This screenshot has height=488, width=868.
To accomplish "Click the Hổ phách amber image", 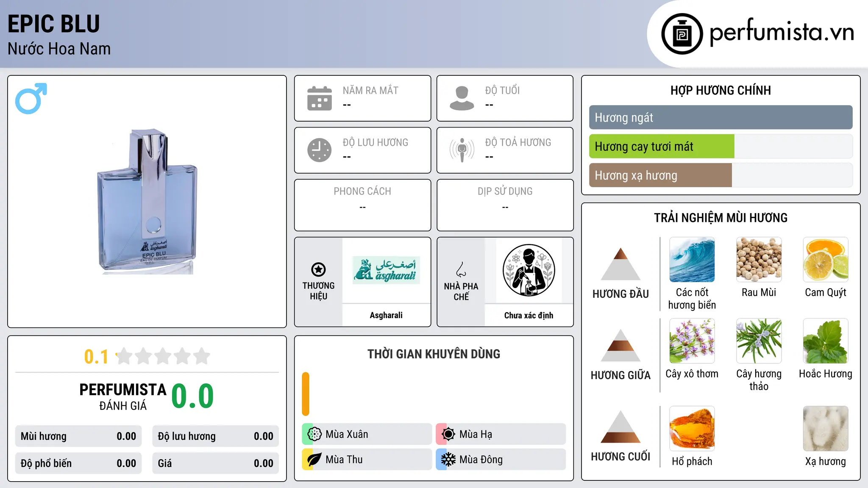I will click(x=692, y=429).
